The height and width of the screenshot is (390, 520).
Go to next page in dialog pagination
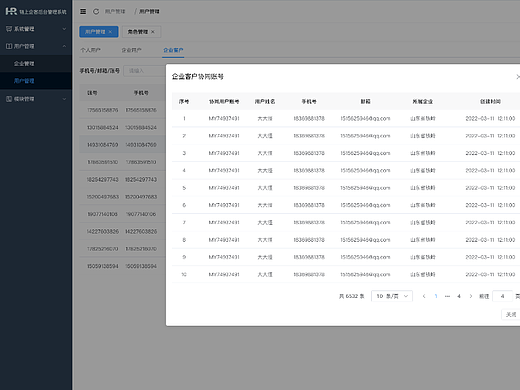click(471, 296)
